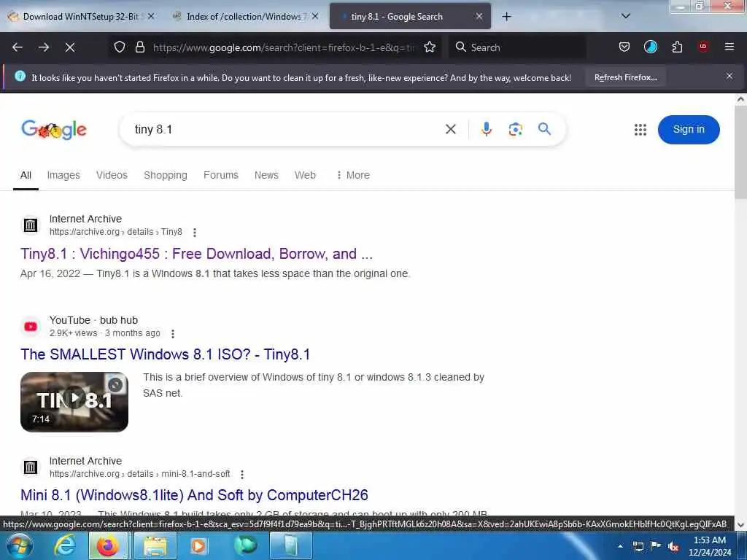This screenshot has width=747, height=560.
Task: Open the Tiny8.1 : Vichingo455 result link
Action: tap(196, 254)
